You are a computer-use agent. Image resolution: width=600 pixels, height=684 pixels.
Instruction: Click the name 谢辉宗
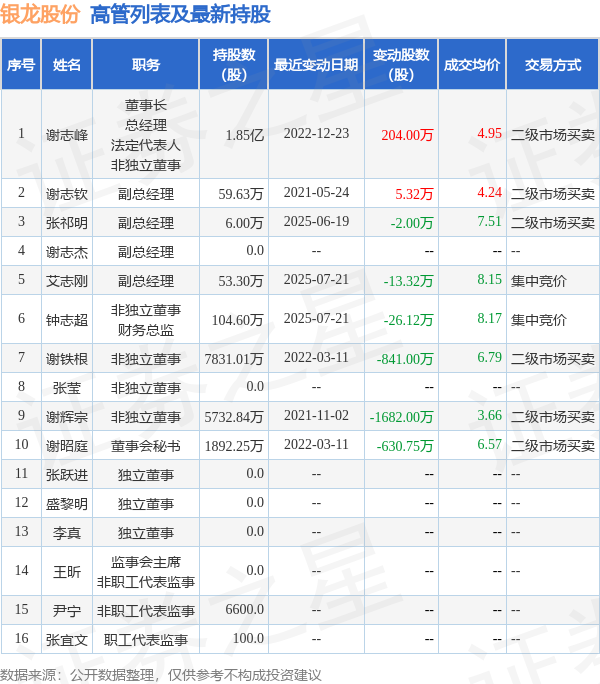coord(67,417)
